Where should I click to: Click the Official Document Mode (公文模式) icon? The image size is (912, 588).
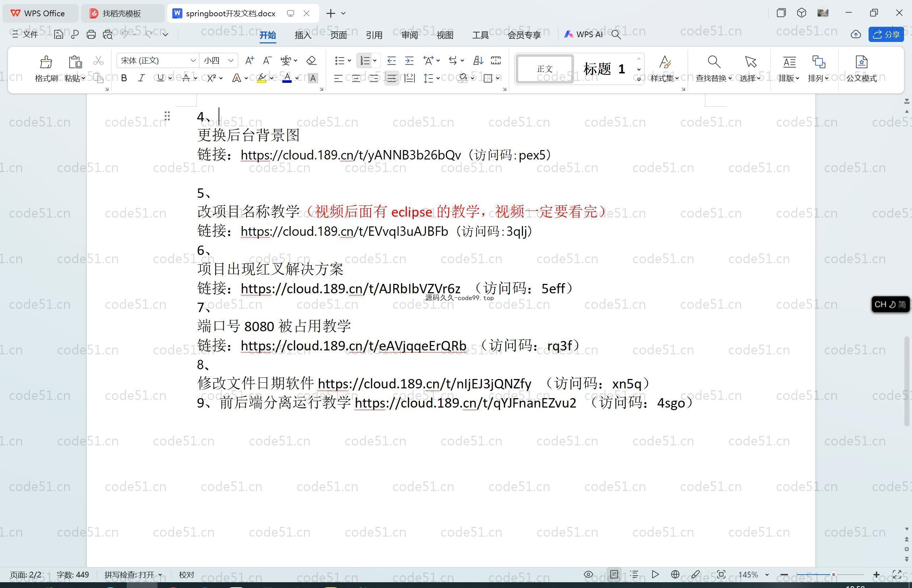point(861,62)
